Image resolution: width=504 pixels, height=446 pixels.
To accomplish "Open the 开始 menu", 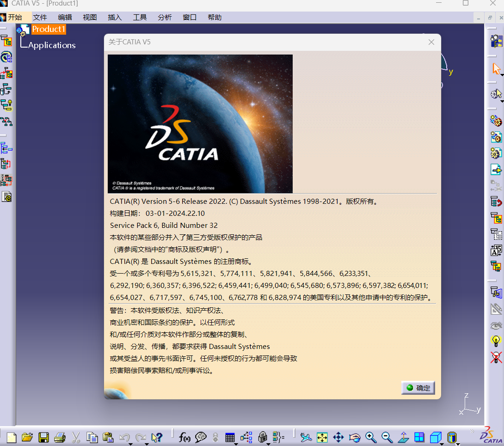I will point(15,17).
